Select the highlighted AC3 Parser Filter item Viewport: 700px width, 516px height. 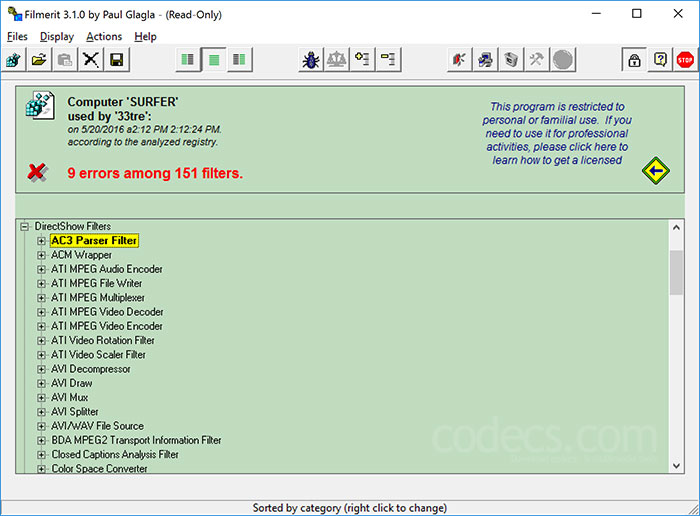[94, 241]
